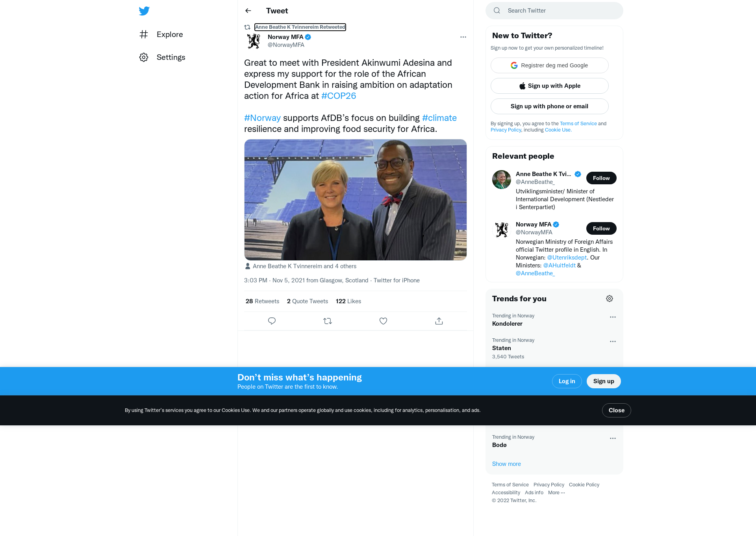
Task: Follow Anne Beathe K Tvinnereim
Action: 601,178
